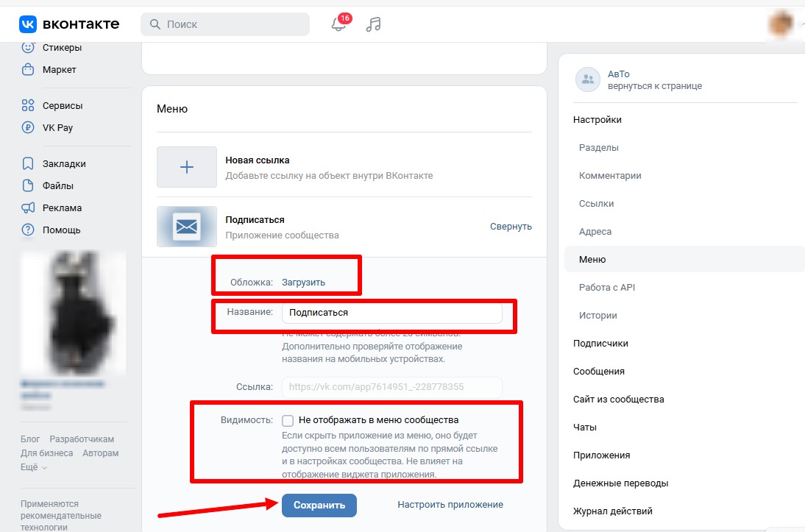Click the Ссылка URL field

(391, 387)
